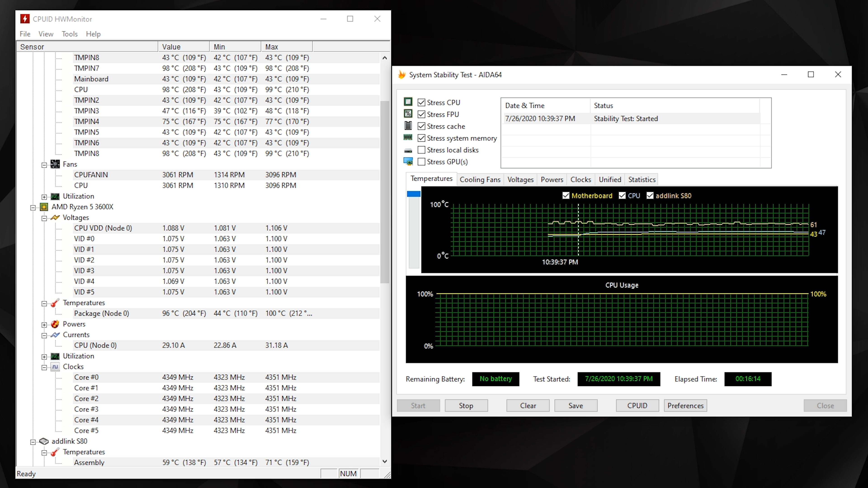This screenshot has height=488, width=868.
Task: Open the View menu in HWMonitor
Action: point(46,34)
